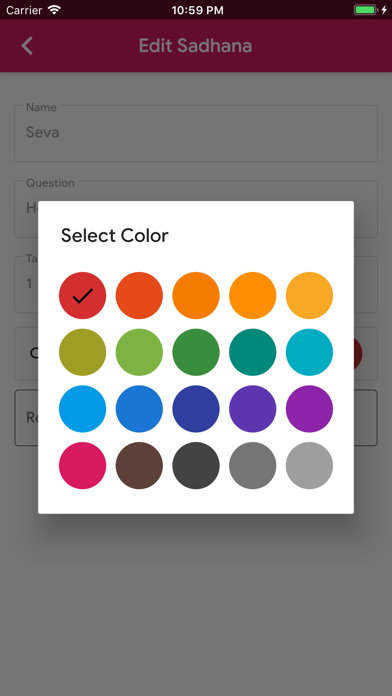
Task: Select the pink color swatch
Action: click(x=83, y=466)
